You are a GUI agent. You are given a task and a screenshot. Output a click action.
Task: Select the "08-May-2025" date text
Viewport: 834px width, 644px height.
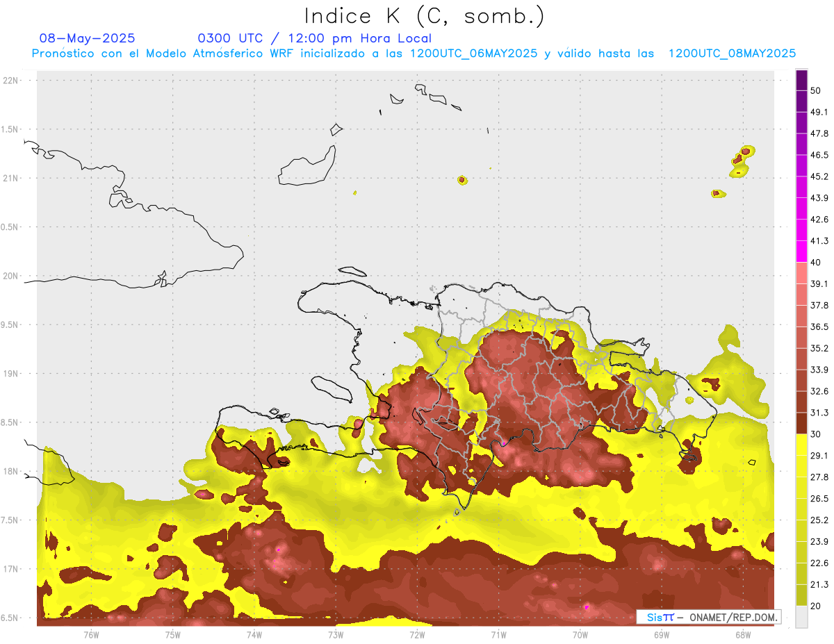(x=88, y=38)
